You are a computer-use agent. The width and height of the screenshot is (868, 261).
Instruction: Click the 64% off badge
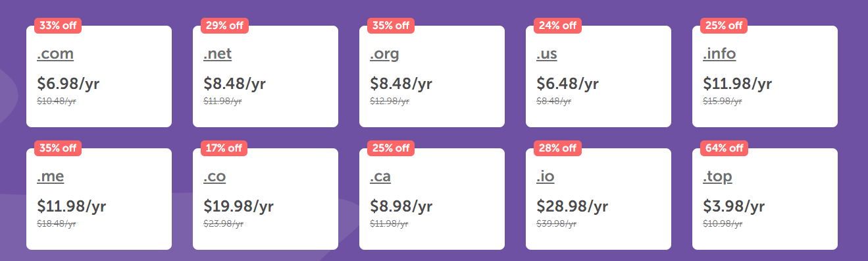pos(724,148)
